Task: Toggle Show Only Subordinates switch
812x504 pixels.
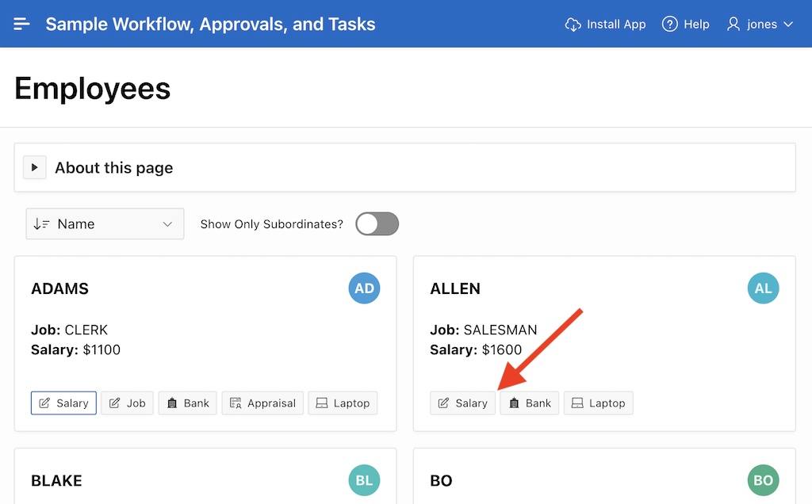Action: (377, 224)
